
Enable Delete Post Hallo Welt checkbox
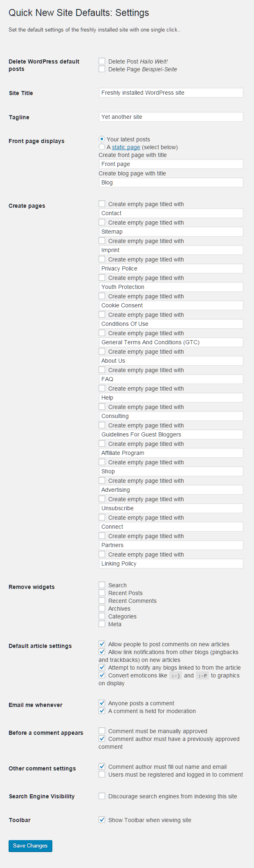pyautogui.click(x=102, y=61)
